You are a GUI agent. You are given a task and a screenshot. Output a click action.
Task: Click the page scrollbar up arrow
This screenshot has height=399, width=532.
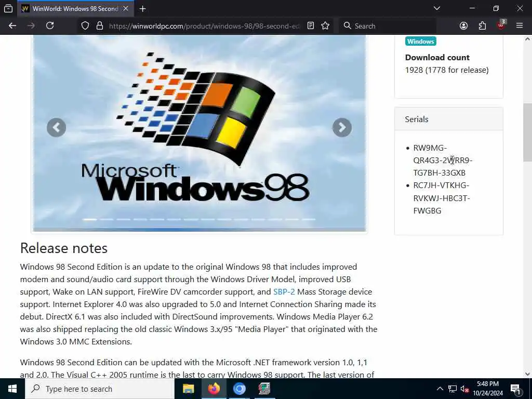click(x=527, y=39)
